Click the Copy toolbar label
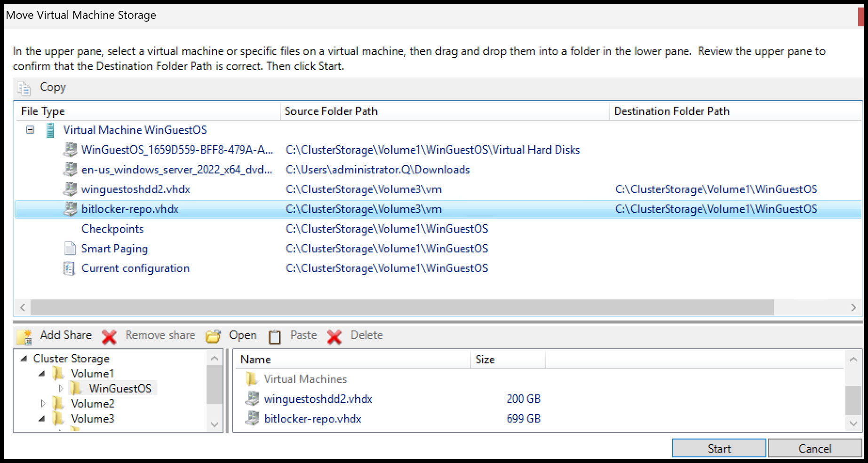 coord(53,87)
